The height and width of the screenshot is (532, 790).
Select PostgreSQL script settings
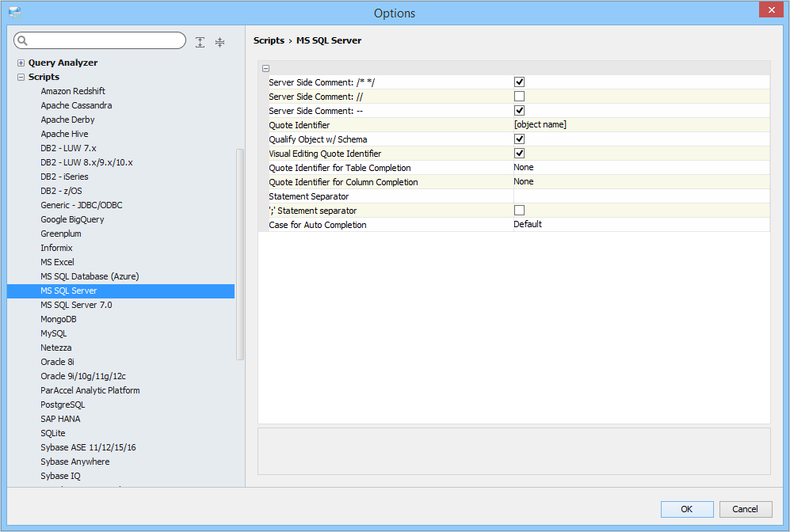pos(63,405)
